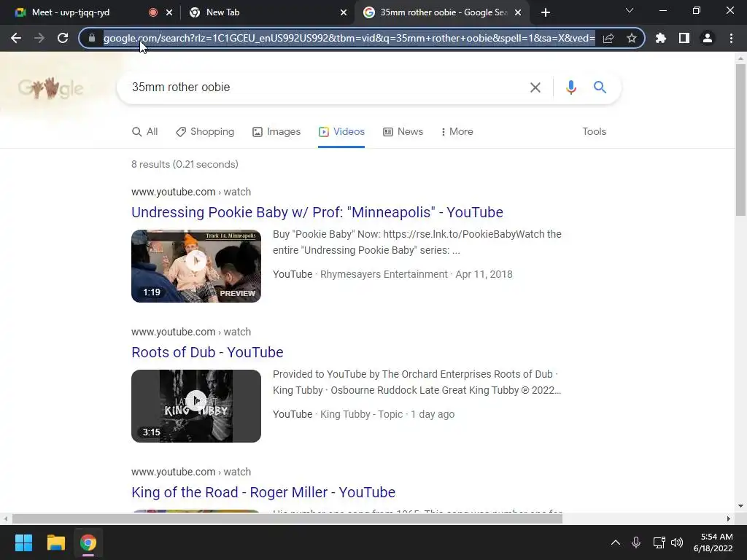Viewport: 747px width, 560px height.
Task: Click the 8 results count text
Action: [x=185, y=164]
